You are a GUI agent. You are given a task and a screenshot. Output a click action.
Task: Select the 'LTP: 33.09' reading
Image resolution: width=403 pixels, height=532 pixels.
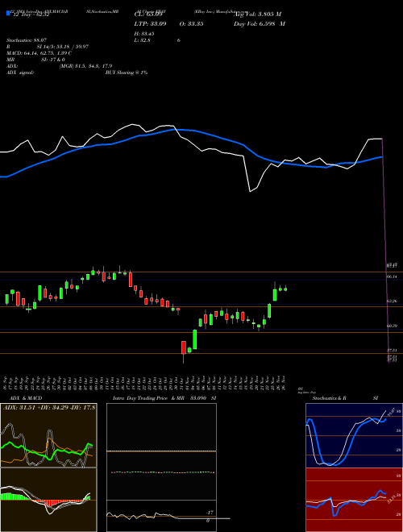pyautogui.click(x=149, y=24)
